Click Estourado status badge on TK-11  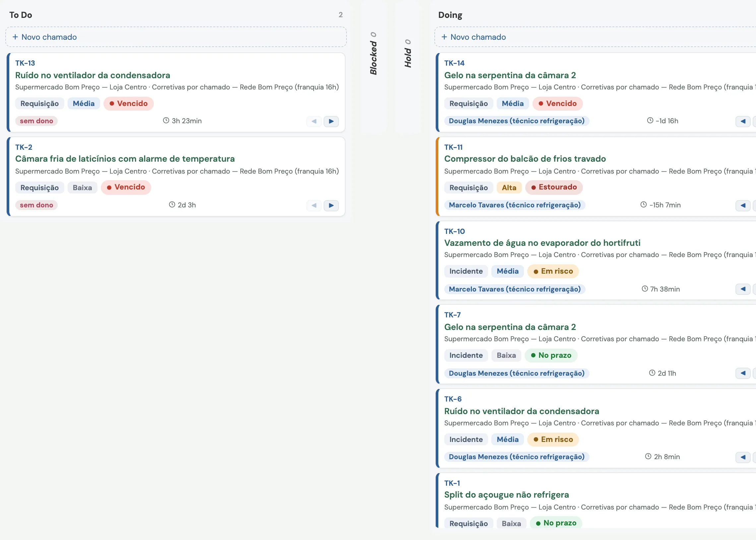click(x=554, y=187)
